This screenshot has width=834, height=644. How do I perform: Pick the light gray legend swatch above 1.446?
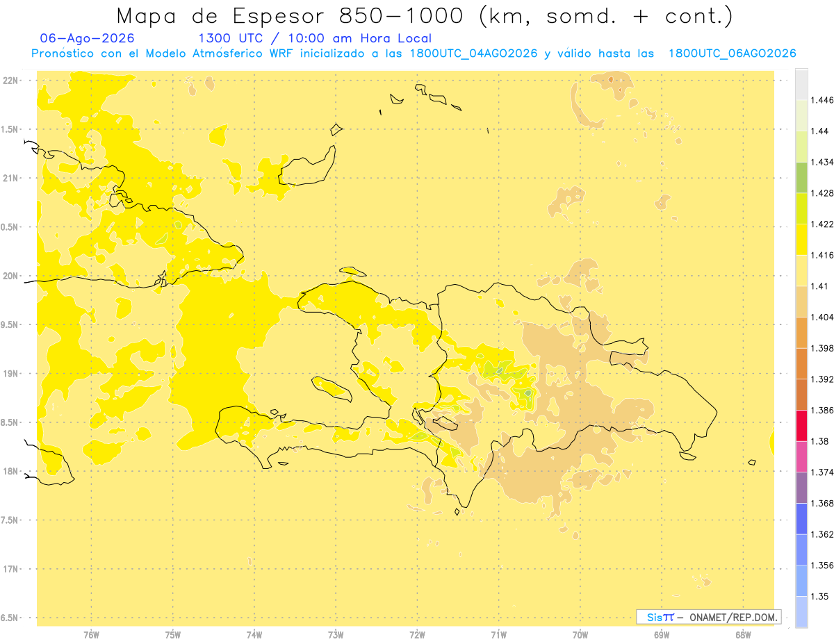(801, 84)
